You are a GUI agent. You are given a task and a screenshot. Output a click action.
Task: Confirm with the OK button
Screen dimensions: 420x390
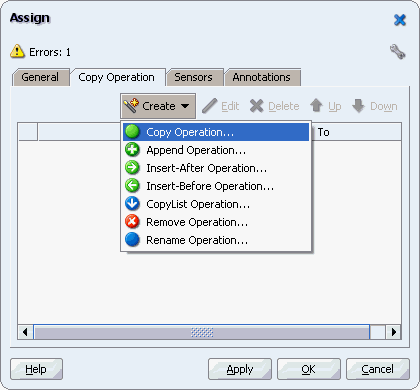(309, 369)
